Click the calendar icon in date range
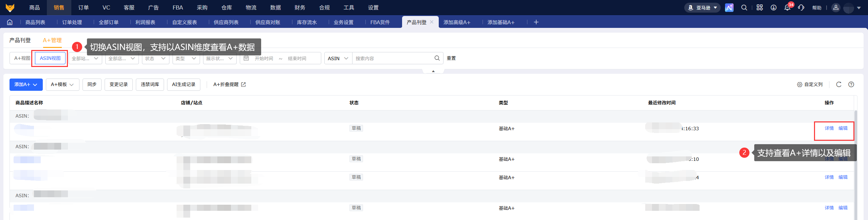 [x=246, y=58]
